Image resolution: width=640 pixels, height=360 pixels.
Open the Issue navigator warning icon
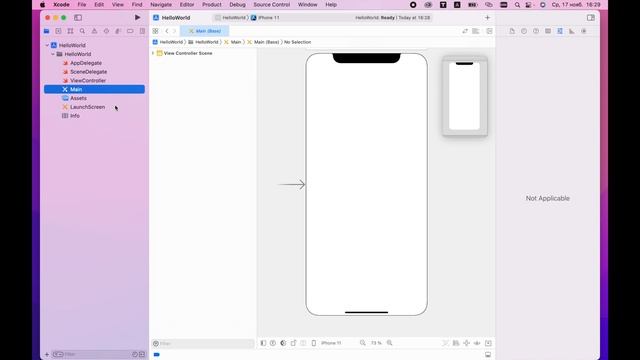[94, 31]
